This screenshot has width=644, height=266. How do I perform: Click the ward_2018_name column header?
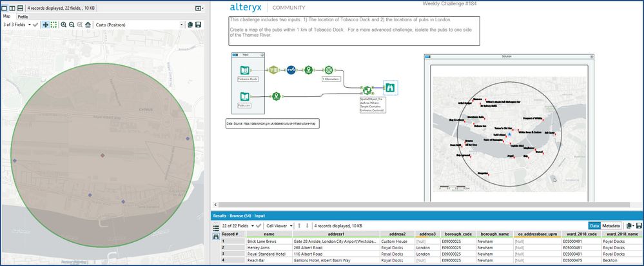click(622, 234)
